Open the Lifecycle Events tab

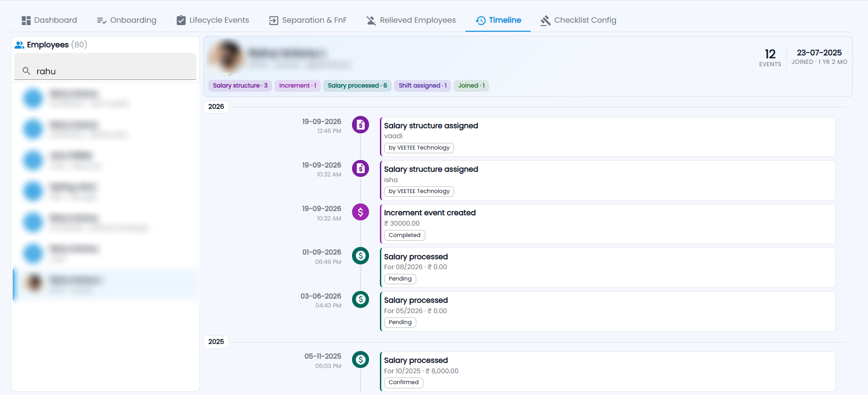213,20
